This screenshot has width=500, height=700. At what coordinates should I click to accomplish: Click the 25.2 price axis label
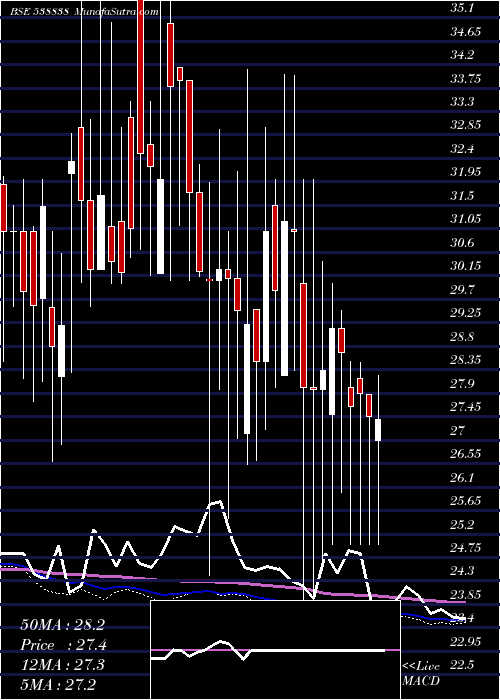click(x=463, y=524)
